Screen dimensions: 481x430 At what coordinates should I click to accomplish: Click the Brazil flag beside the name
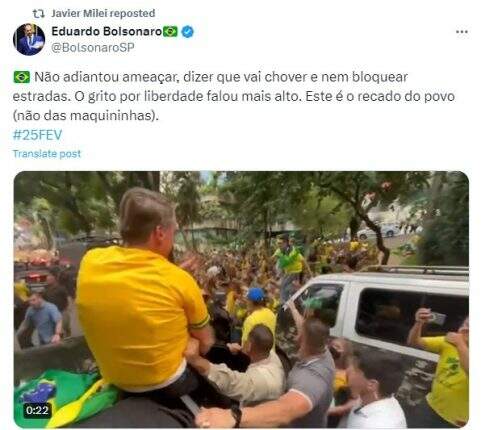[x=170, y=32]
